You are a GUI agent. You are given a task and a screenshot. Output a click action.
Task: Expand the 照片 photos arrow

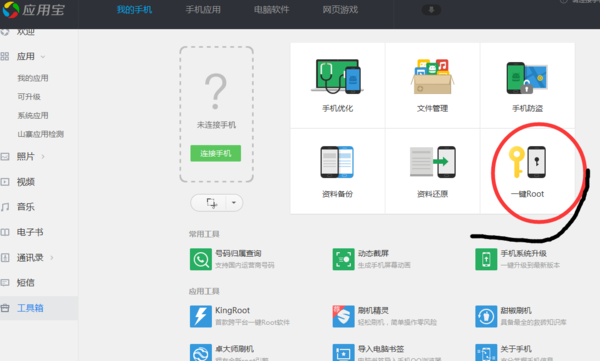point(43,157)
